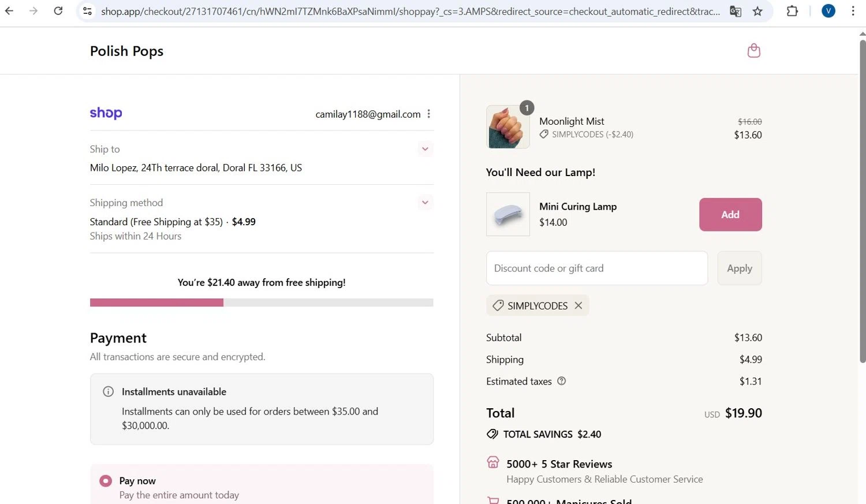Click the installments info icon
The height and width of the screenshot is (504, 866).
pyautogui.click(x=108, y=391)
